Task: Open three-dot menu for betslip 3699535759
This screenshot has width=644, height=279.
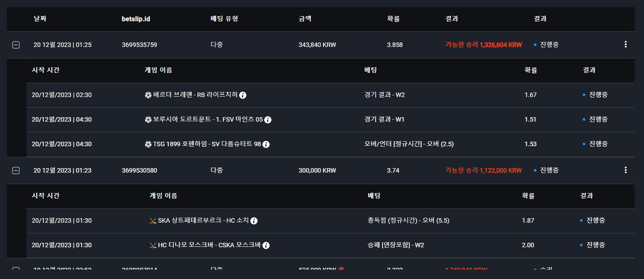Action: (x=626, y=45)
